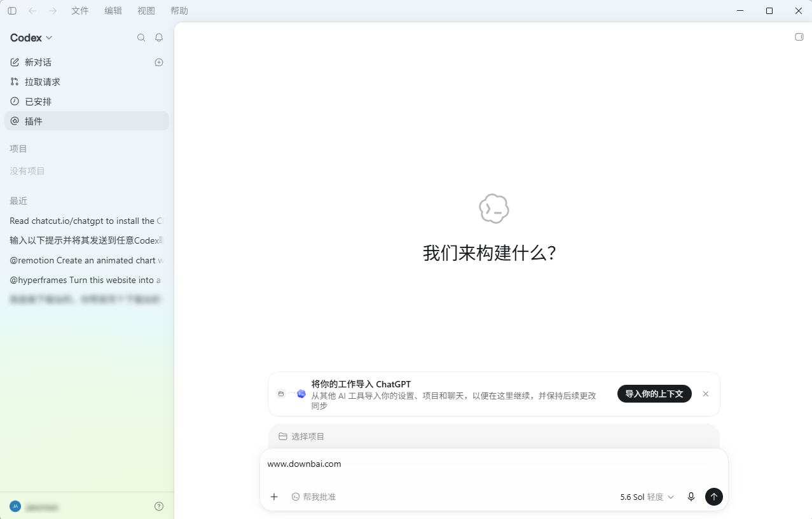Click 帮我批准 approval option
The image size is (812, 519).
(x=313, y=497)
